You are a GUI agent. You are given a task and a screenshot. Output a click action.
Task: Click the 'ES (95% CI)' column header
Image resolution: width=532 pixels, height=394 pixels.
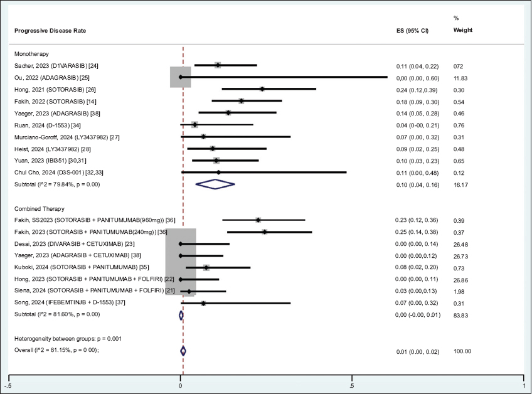click(x=408, y=31)
